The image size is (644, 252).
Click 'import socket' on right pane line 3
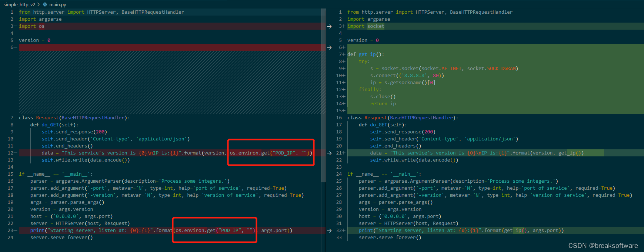[366, 26]
